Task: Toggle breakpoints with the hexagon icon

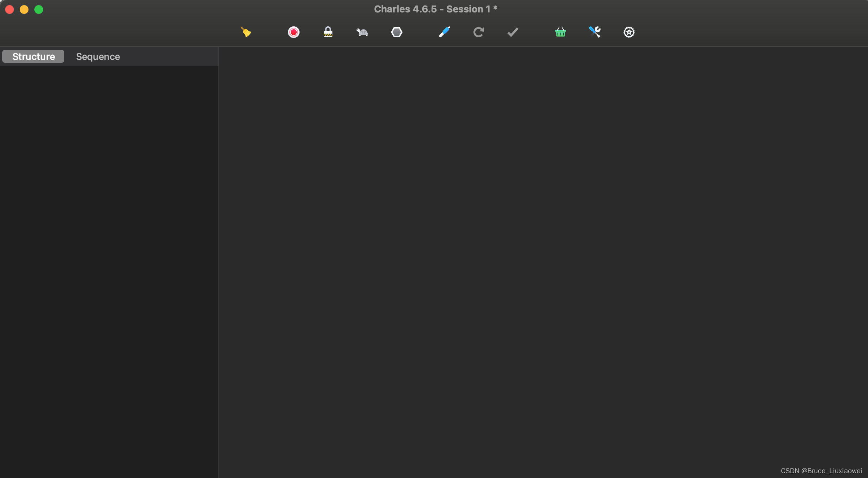Action: click(x=397, y=32)
